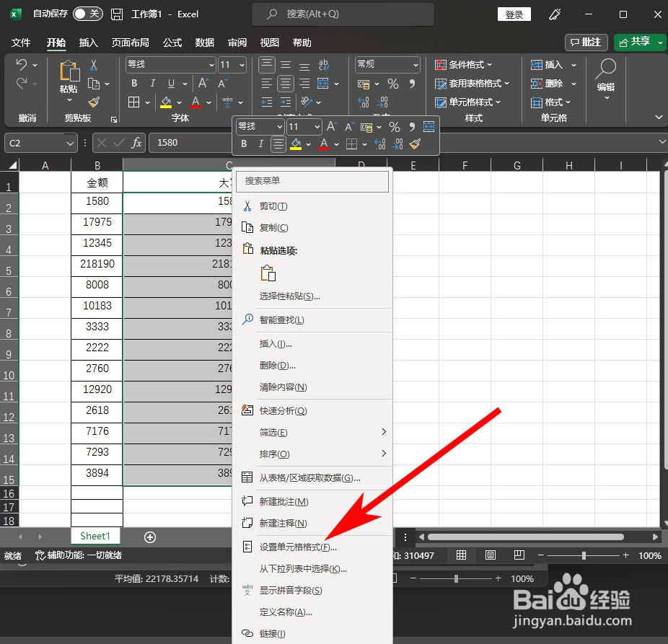668x644 pixels.
Task: Click the zoom slider in status bar
Action: click(583, 555)
